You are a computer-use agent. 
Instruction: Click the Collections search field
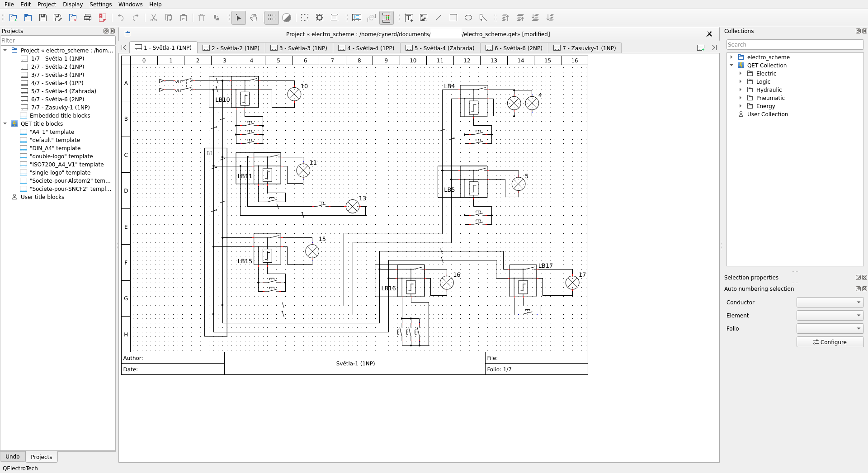[794, 45]
